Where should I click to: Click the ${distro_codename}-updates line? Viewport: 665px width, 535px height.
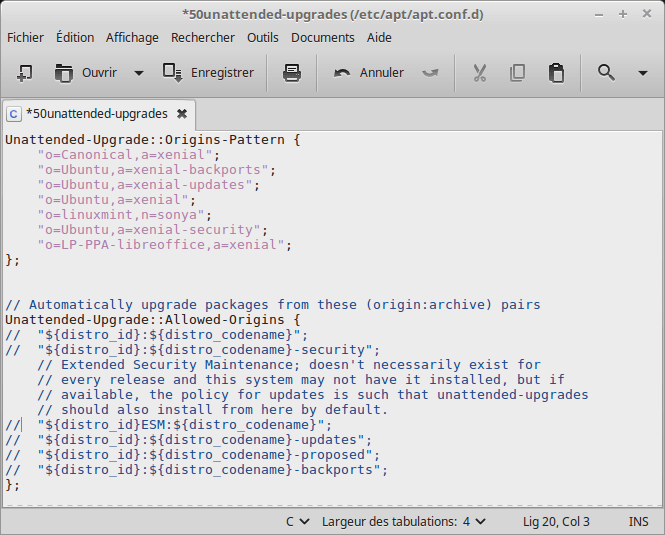pyautogui.click(x=188, y=440)
